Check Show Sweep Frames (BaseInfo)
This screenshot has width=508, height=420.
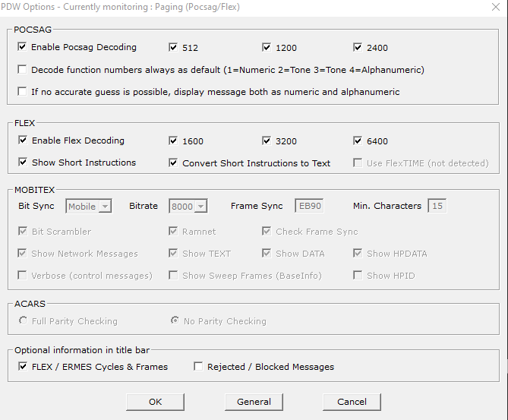click(x=173, y=275)
